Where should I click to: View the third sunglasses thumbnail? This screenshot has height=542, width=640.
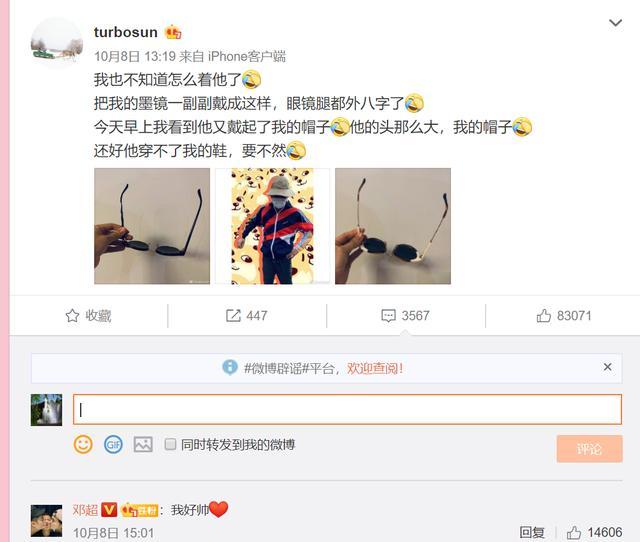[x=393, y=226]
